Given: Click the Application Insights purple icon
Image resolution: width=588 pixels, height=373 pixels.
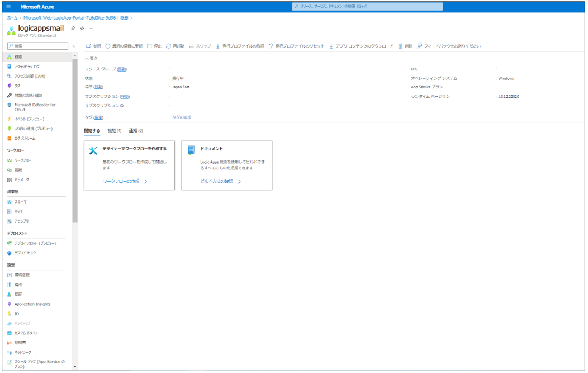Looking at the screenshot, I should 10,304.
